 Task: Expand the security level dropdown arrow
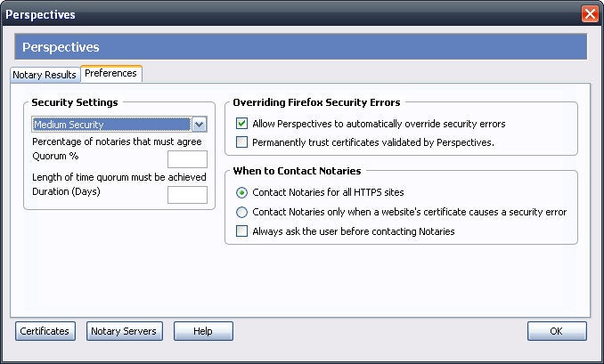(x=200, y=125)
